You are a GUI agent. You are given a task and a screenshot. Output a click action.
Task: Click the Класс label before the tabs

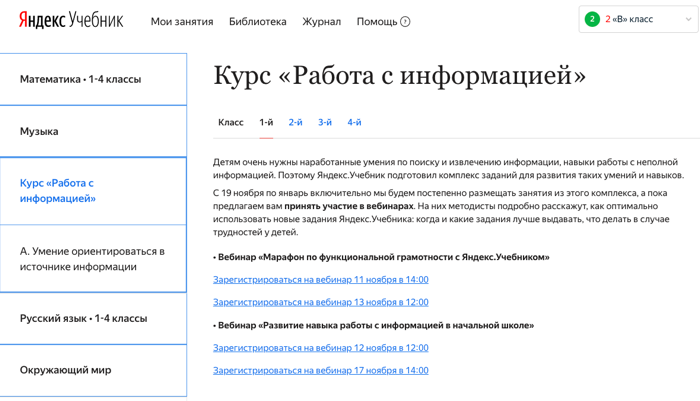pyautogui.click(x=231, y=122)
